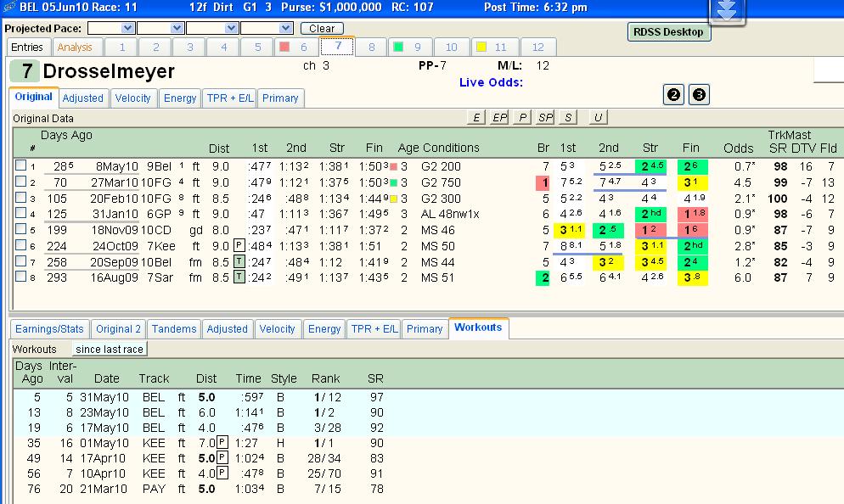
Task: Open RDSS Desktop button
Action: (668, 31)
